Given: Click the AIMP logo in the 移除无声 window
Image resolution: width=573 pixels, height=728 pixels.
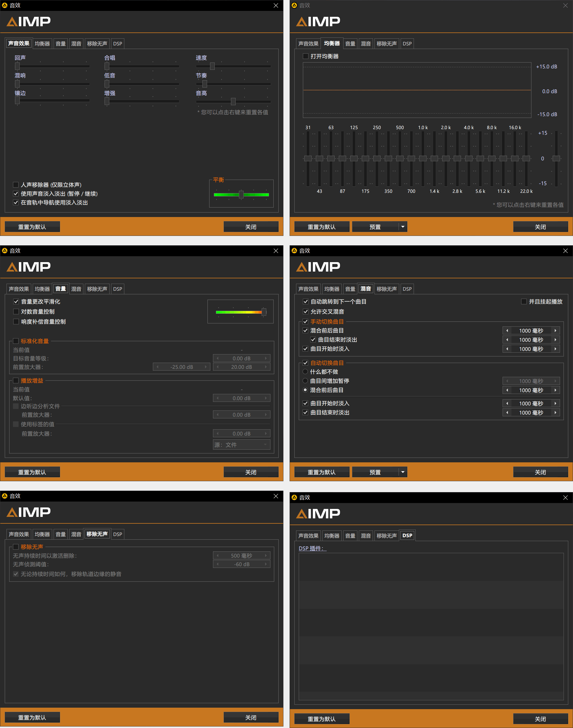Looking at the screenshot, I should click(x=29, y=512).
